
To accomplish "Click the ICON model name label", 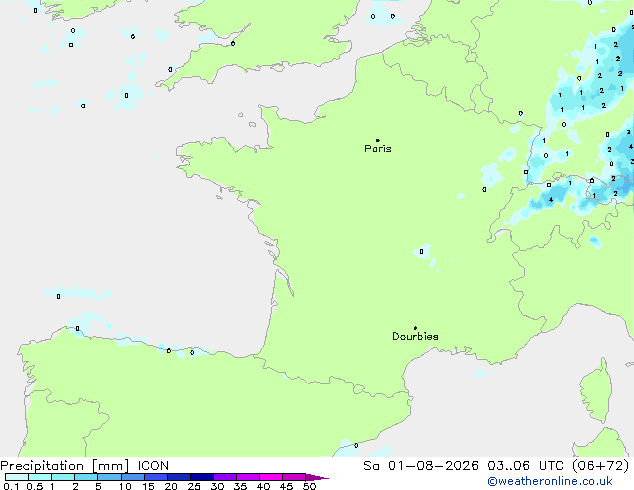I will point(153,466).
